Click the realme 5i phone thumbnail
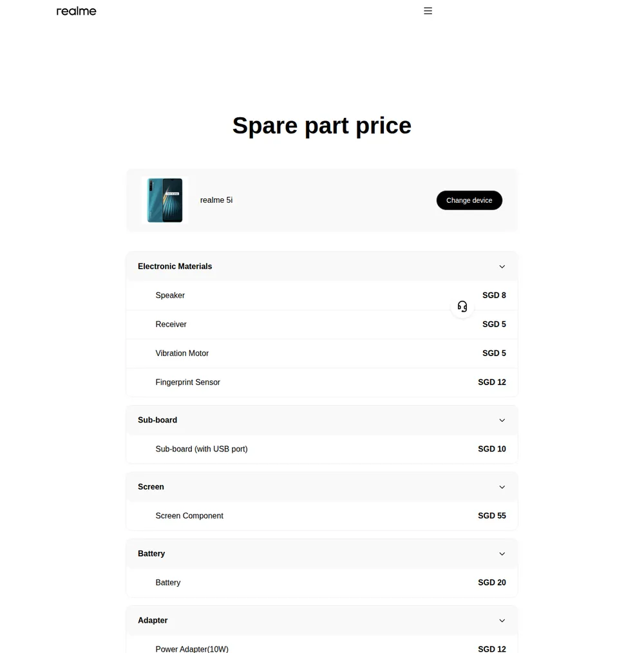Viewport: 644px width, 653px height. click(x=165, y=200)
